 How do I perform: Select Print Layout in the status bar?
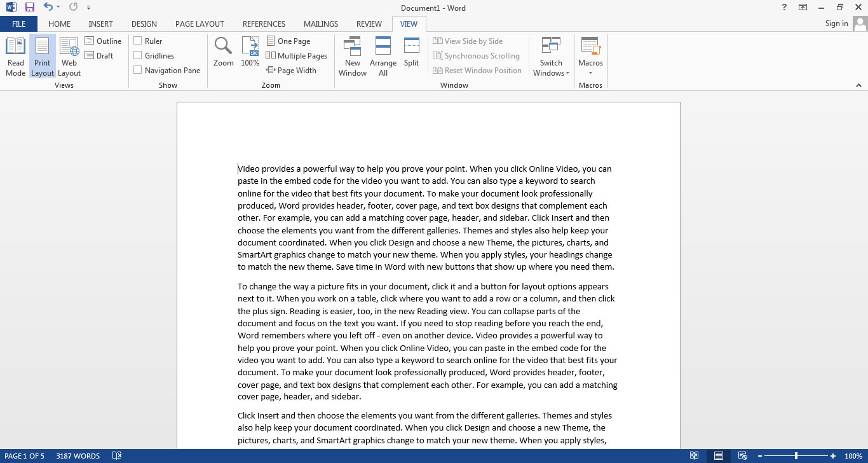tap(718, 455)
